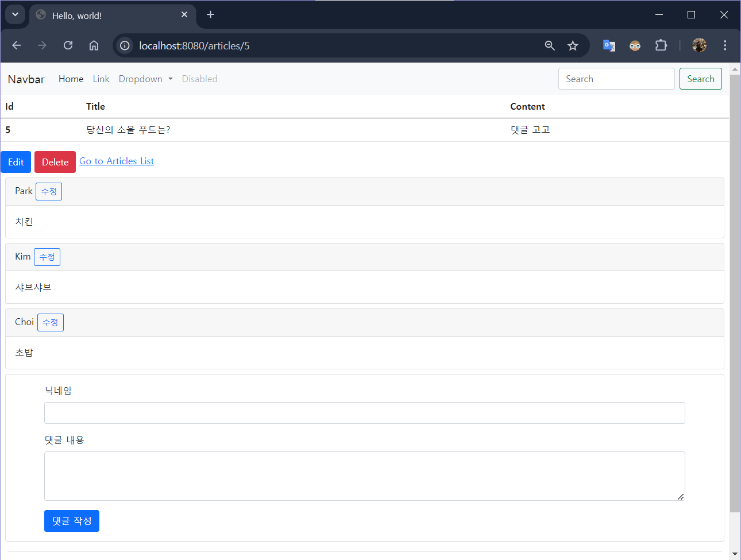Click 수정 button on Park's comment
The height and width of the screenshot is (560, 741).
[49, 191]
